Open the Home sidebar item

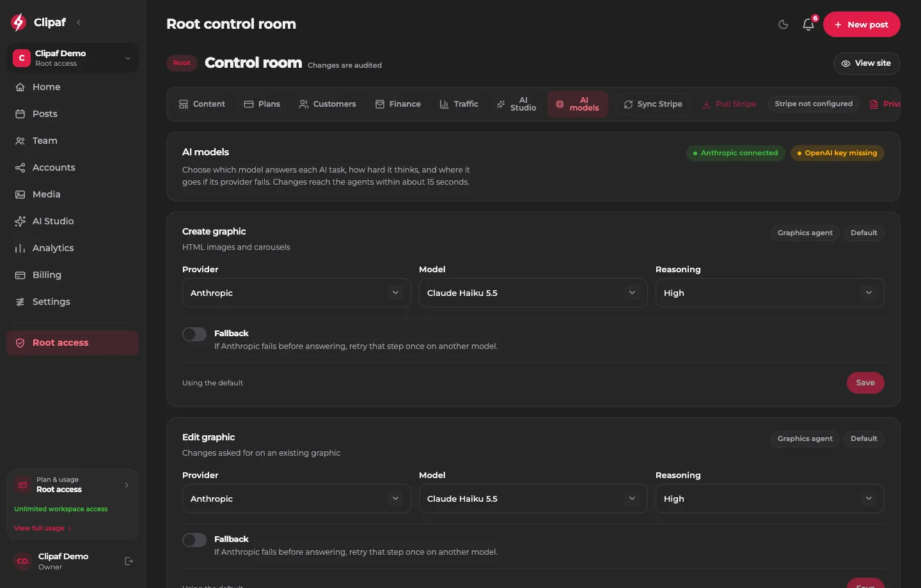[72, 87]
